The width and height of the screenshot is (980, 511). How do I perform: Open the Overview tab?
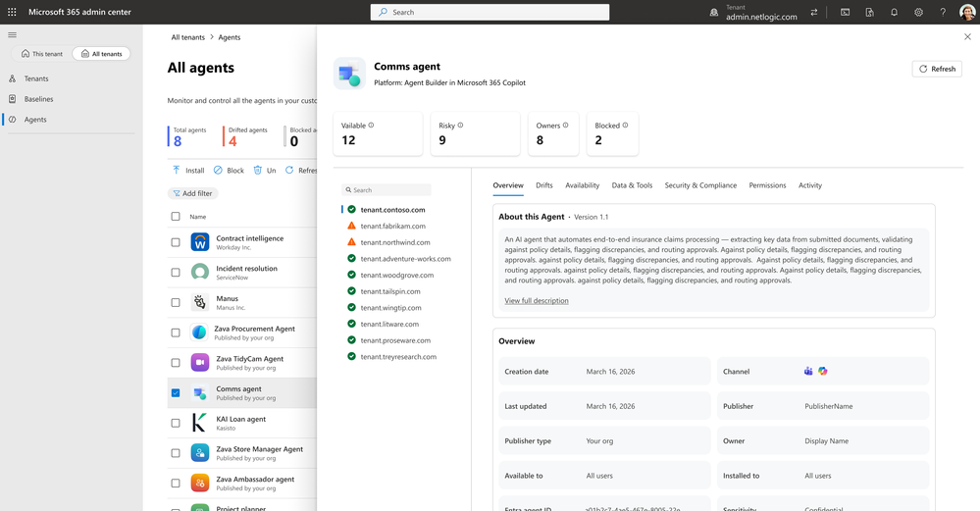click(508, 185)
